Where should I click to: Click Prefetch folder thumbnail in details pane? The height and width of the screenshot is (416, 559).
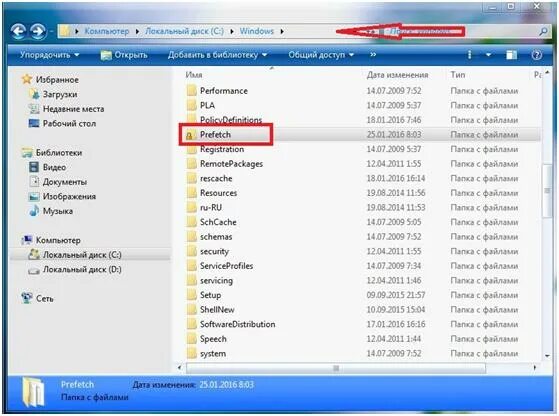(33, 392)
